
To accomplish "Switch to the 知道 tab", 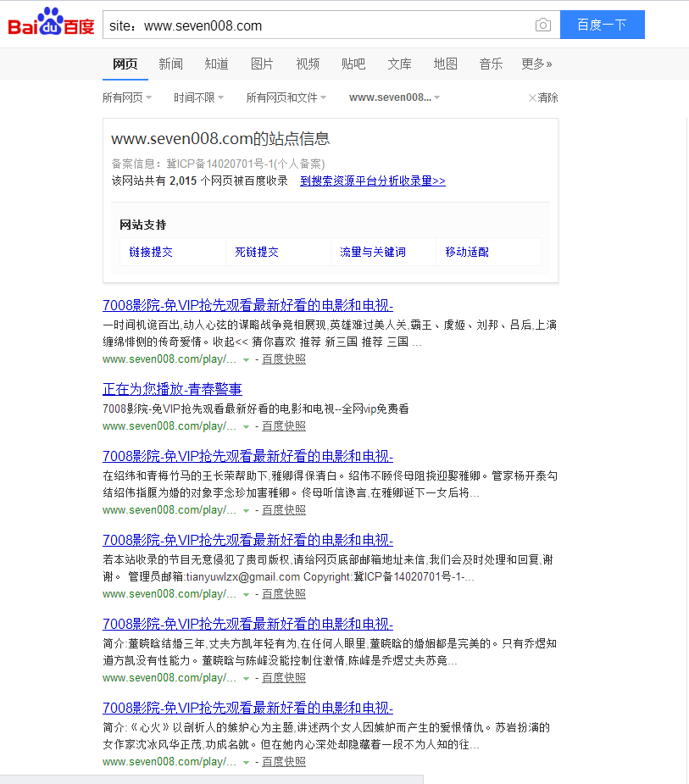I will pos(216,64).
